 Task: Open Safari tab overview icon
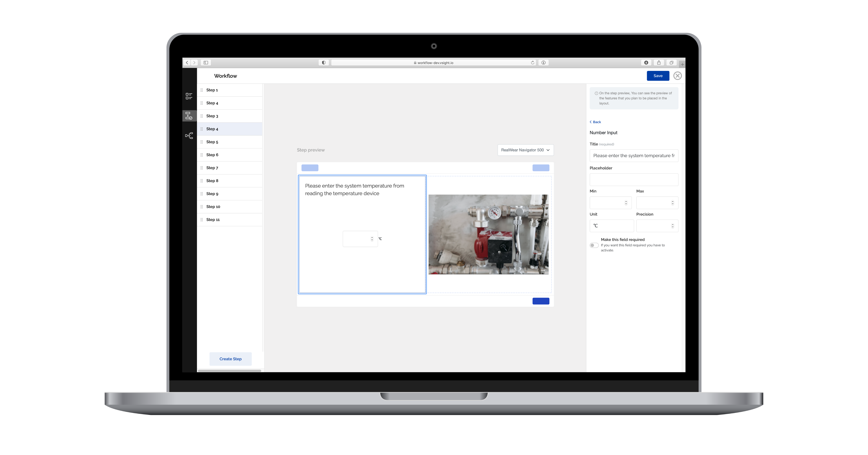[671, 62]
